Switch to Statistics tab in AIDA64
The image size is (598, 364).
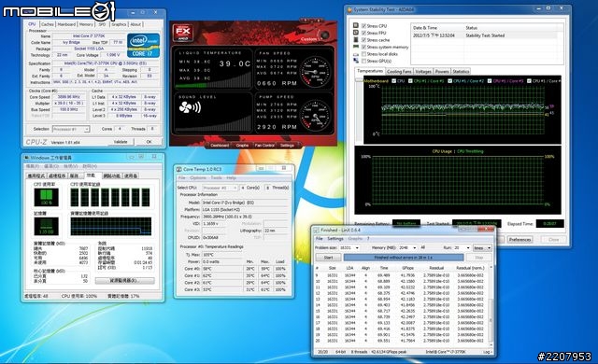click(461, 72)
